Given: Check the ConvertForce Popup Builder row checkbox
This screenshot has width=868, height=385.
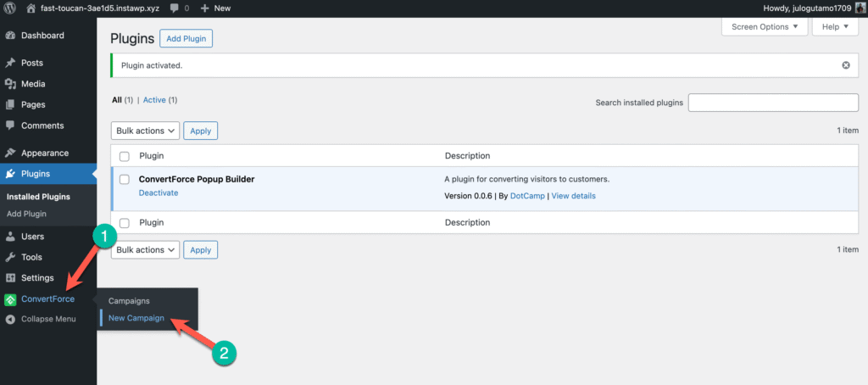Looking at the screenshot, I should pos(125,180).
